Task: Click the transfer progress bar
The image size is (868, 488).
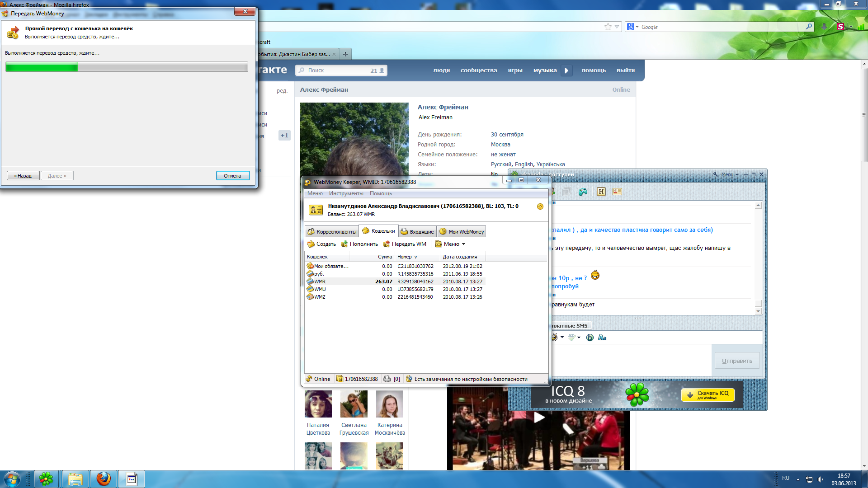Action: (127, 67)
